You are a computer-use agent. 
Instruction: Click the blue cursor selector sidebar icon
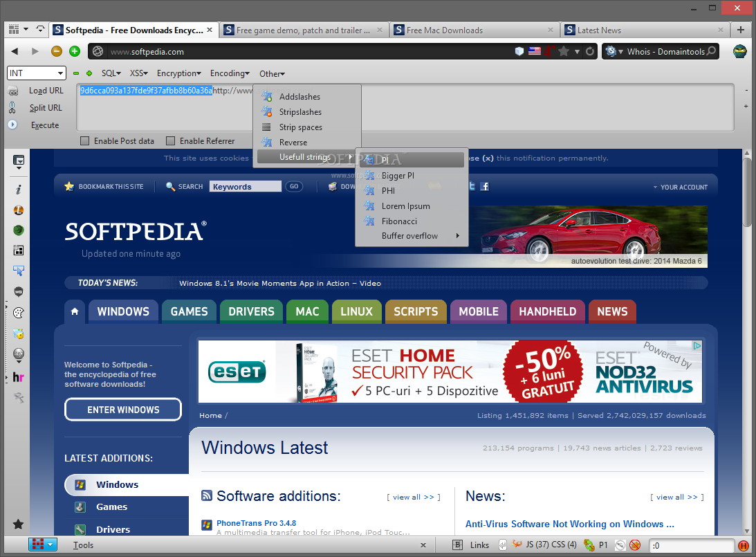point(18,271)
